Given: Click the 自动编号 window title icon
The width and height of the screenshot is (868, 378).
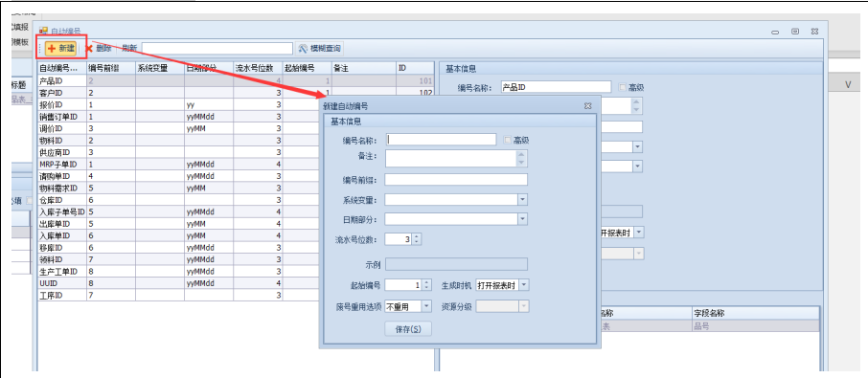Looking at the screenshot, I should [x=43, y=31].
